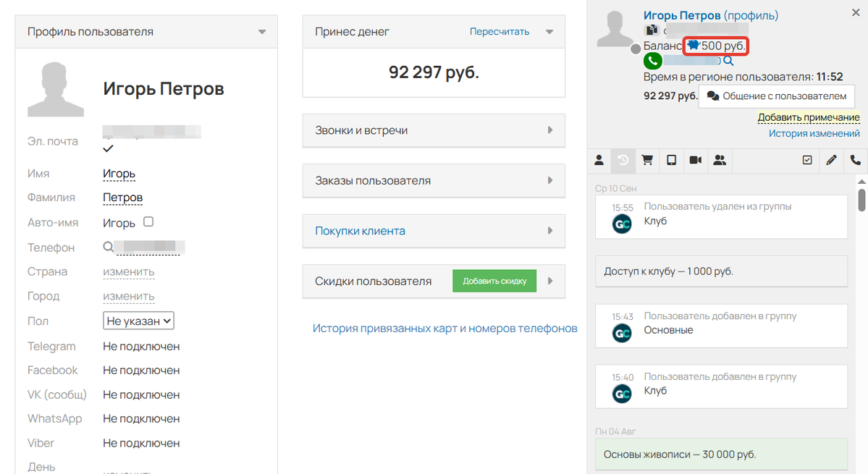
Task: Expand the Заказы пользователя section
Action: tap(433, 180)
